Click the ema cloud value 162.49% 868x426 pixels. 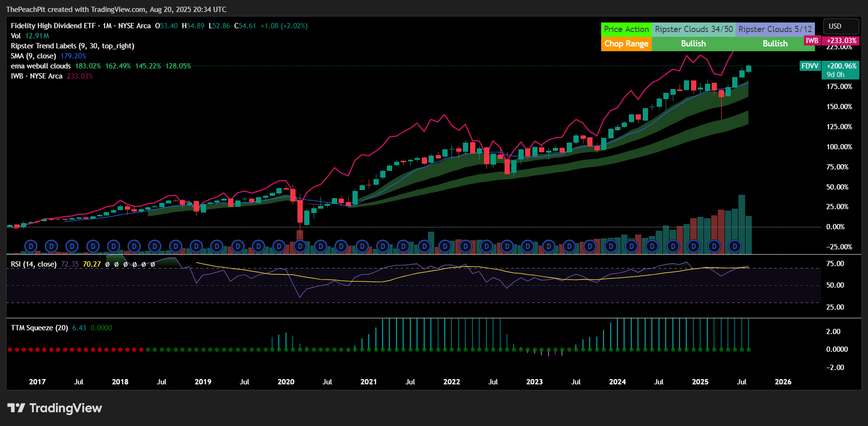click(x=118, y=66)
